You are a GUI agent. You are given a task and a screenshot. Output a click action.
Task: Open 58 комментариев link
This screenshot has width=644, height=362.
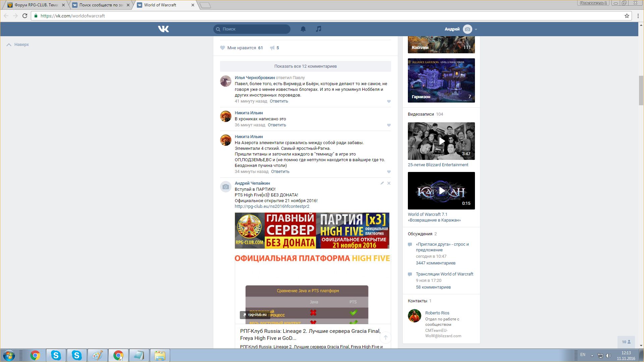click(x=433, y=287)
